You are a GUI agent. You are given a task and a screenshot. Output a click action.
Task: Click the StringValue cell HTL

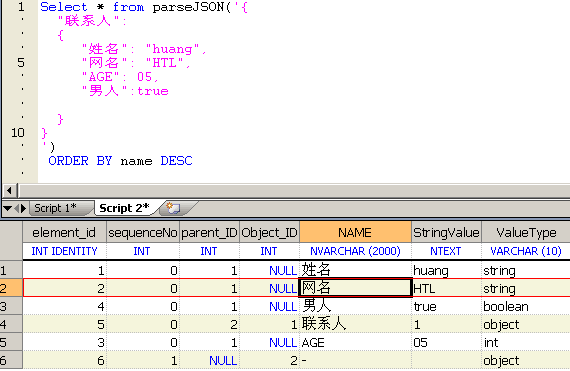pyautogui.click(x=446, y=288)
